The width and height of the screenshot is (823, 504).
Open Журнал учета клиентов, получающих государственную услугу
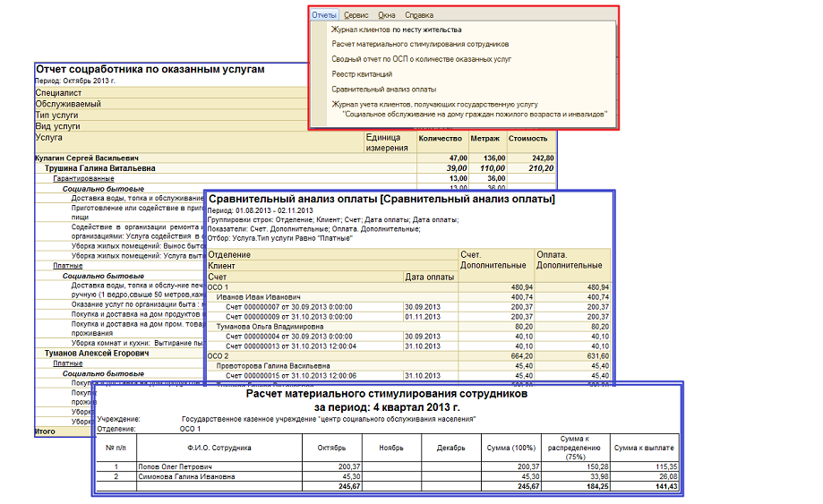468,109
